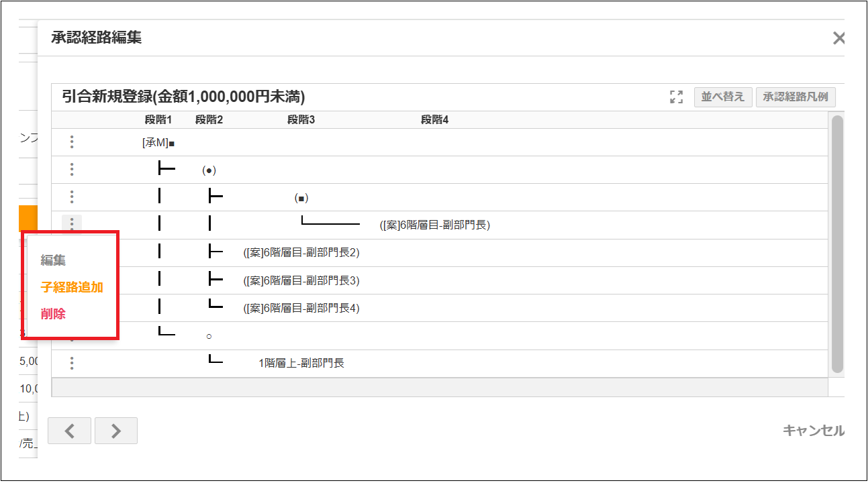
Task: Click the highlighted kebab icon of the 6階層目-副部門長 row
Action: [72, 224]
